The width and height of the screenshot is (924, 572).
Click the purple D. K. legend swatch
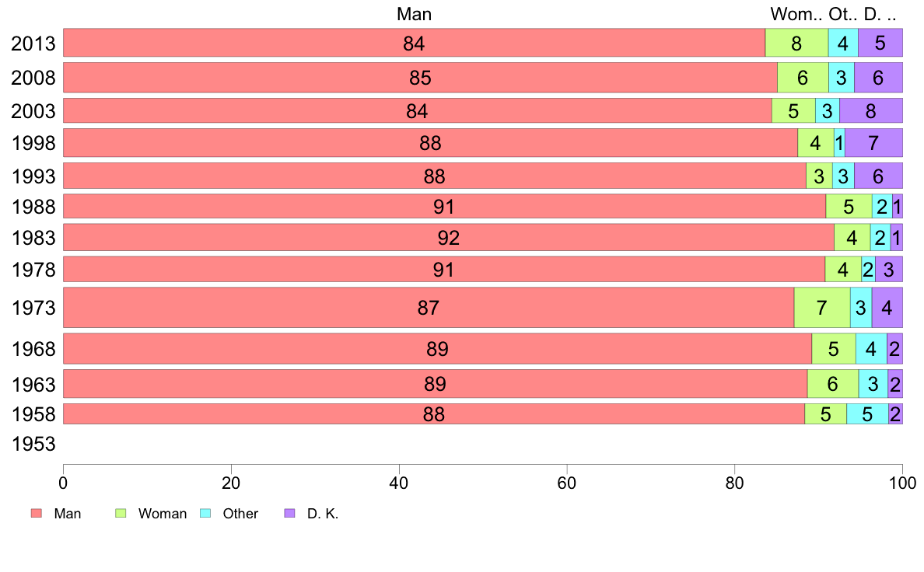(289, 513)
